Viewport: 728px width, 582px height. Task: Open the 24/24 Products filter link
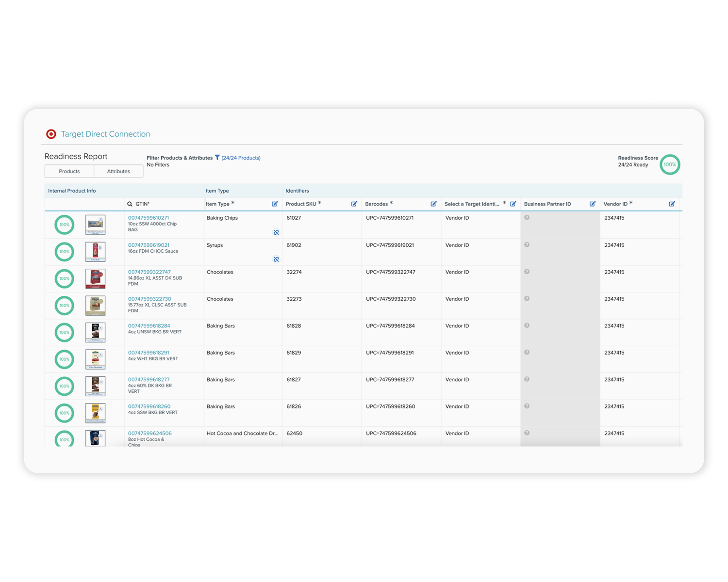click(241, 158)
